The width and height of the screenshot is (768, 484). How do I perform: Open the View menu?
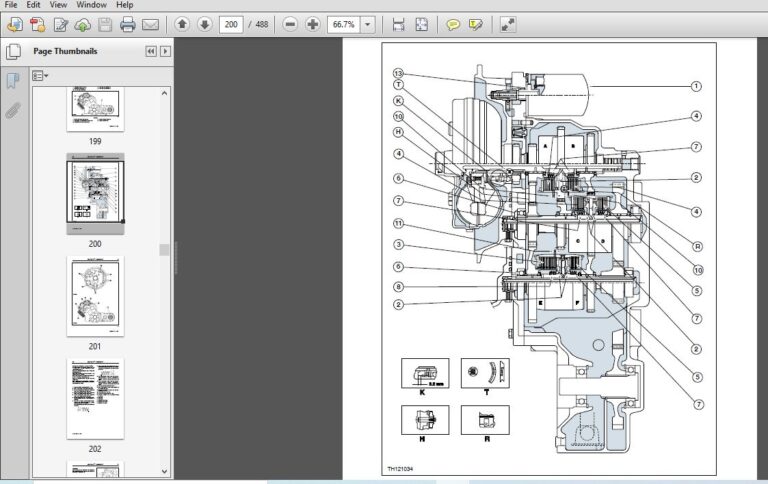(58, 5)
